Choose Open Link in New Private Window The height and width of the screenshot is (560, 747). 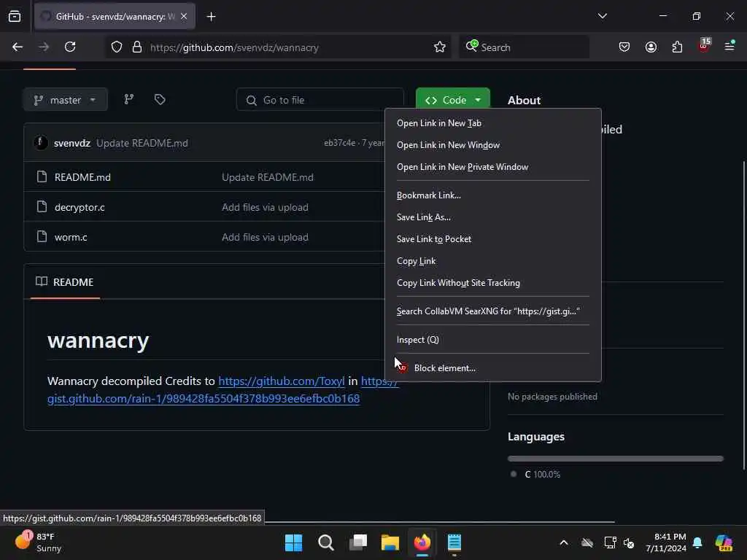pos(493,167)
